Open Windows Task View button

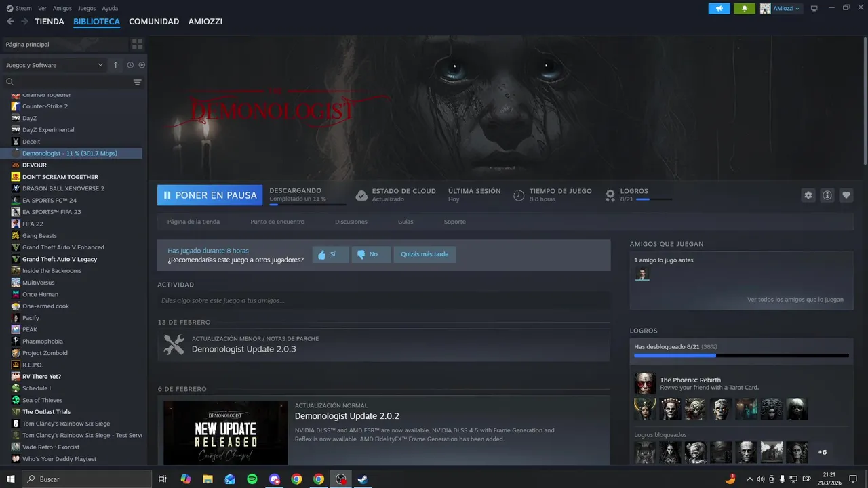click(163, 479)
